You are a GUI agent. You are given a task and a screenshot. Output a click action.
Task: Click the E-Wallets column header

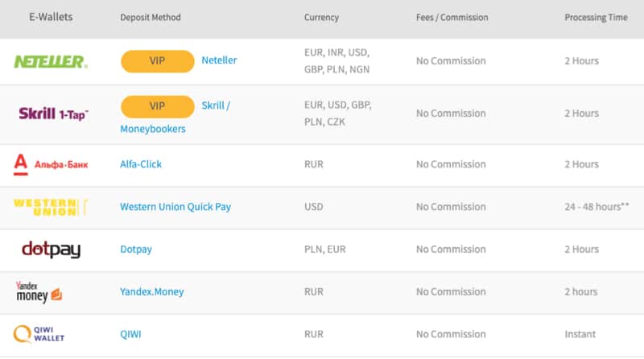(x=51, y=17)
